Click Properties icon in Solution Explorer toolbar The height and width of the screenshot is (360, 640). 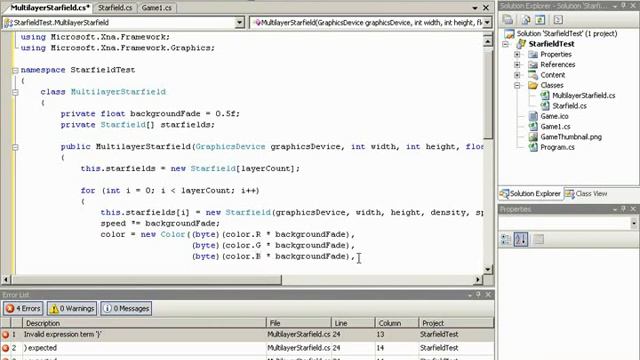[508, 20]
